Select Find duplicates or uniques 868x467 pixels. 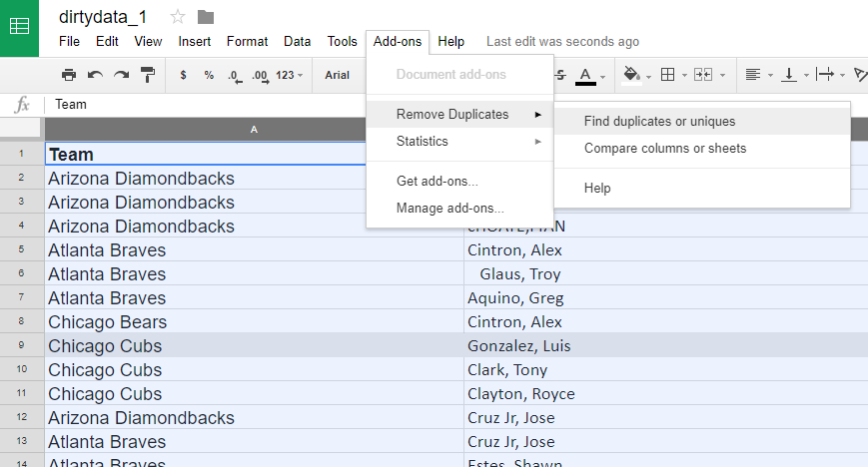659,122
